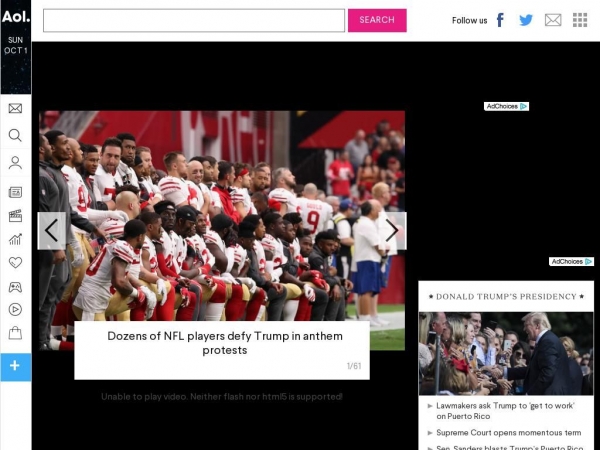600x450 pixels.
Task: Click the blue plus button in sidebar
Action: click(16, 367)
